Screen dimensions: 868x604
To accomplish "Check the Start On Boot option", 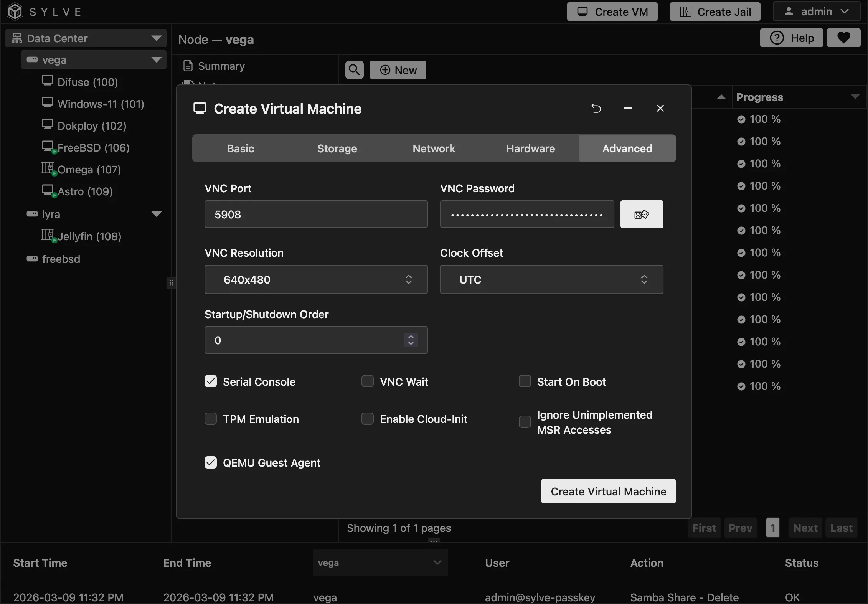I will 525,381.
